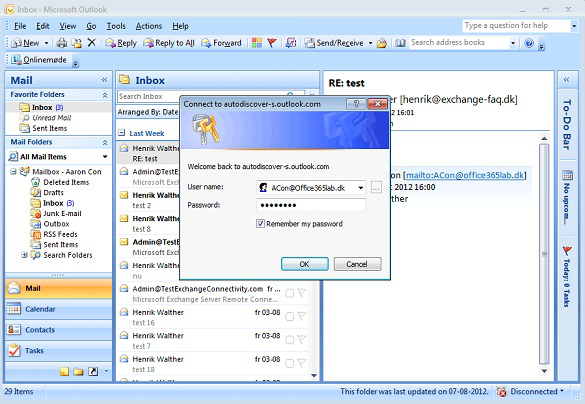Open the All Mail Items dropdown

click(x=105, y=157)
